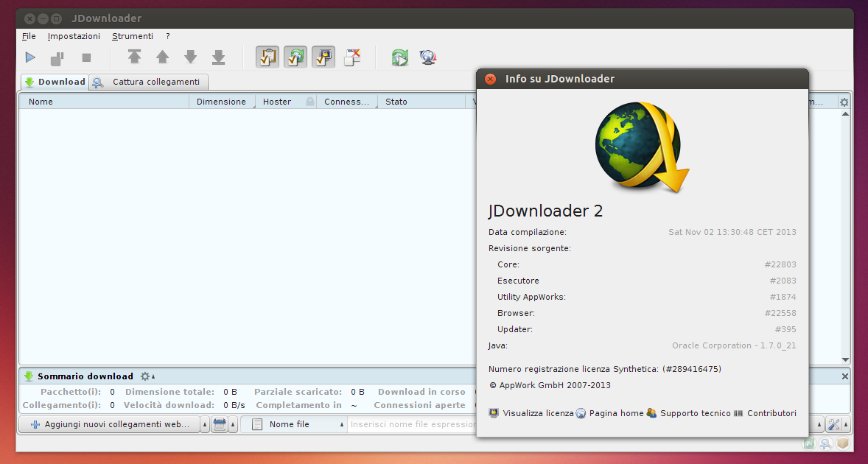The height and width of the screenshot is (464, 868).
Task: Expand arrow beside the clear list icon
Action: pyautogui.click(x=233, y=425)
